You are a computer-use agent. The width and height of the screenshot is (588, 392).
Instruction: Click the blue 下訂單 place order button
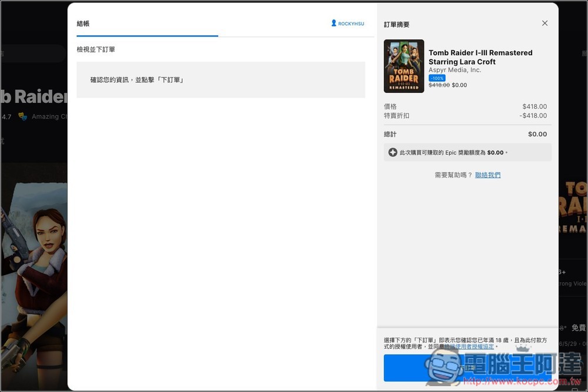click(x=467, y=368)
